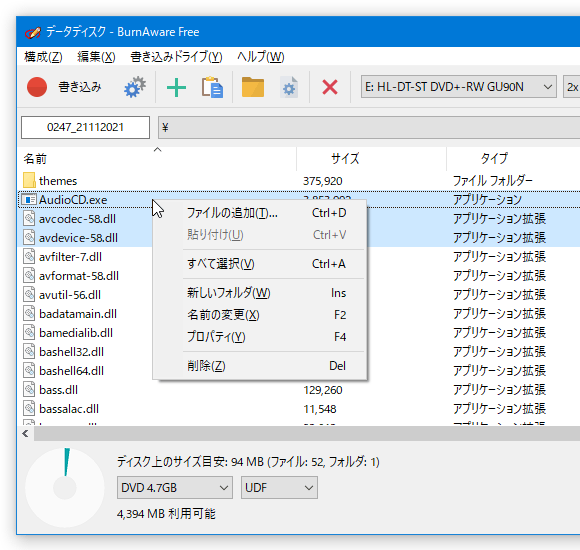The image size is (580, 550).
Task: Open the ヘルプ(W) menu
Action: click(260, 57)
